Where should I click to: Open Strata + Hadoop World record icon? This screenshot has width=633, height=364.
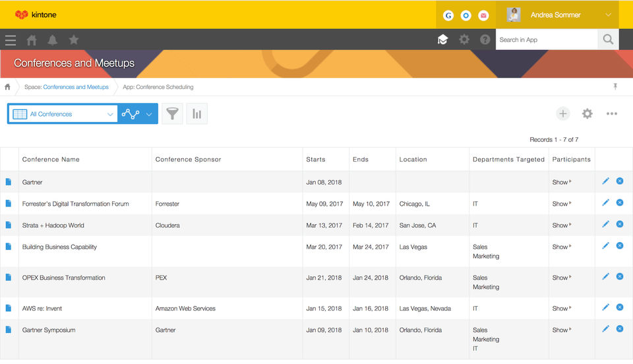click(8, 225)
